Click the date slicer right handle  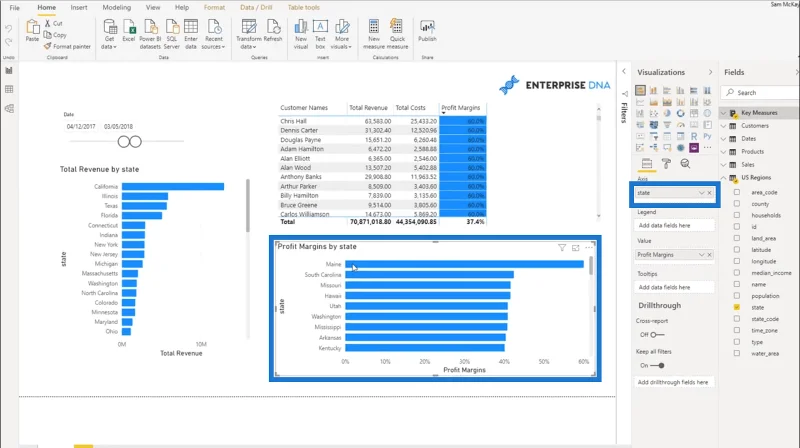click(135, 142)
